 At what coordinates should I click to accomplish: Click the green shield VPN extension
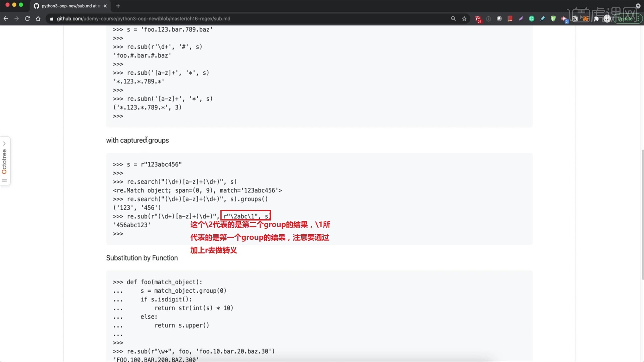pos(553,19)
